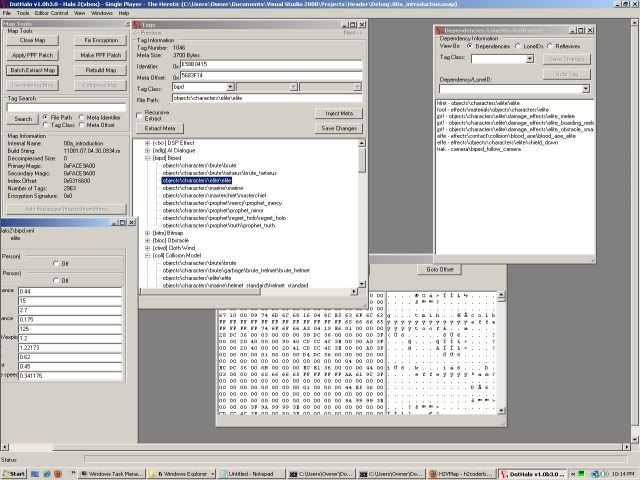
Task: Select the prophet_mercy biped tag
Action: pyautogui.click(x=222, y=203)
